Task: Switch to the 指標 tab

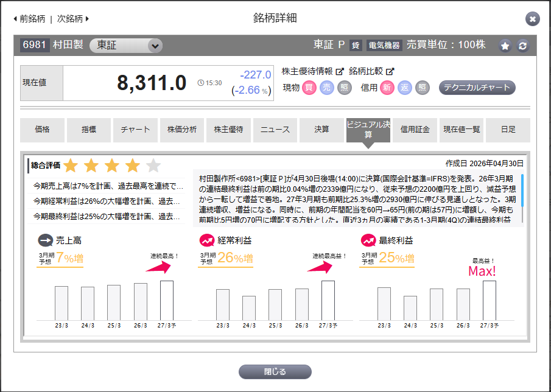Action: tap(89, 130)
